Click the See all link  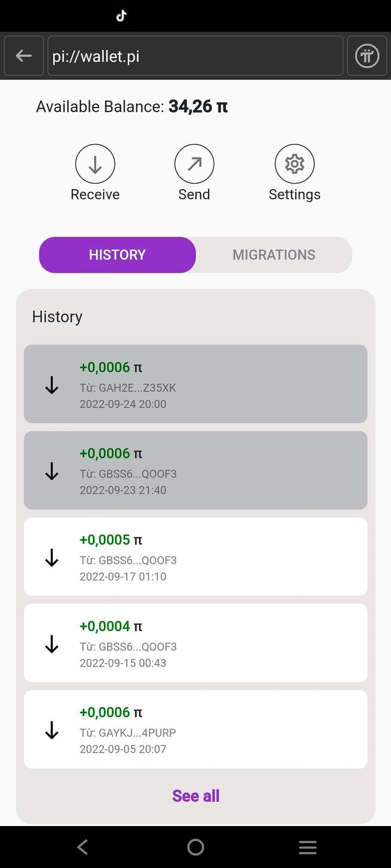pos(195,796)
